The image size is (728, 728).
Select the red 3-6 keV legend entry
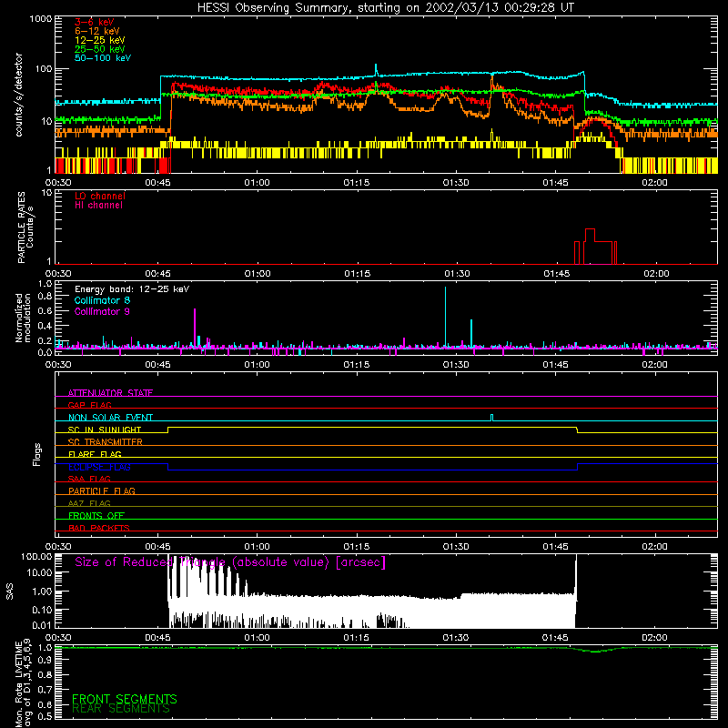(x=94, y=22)
